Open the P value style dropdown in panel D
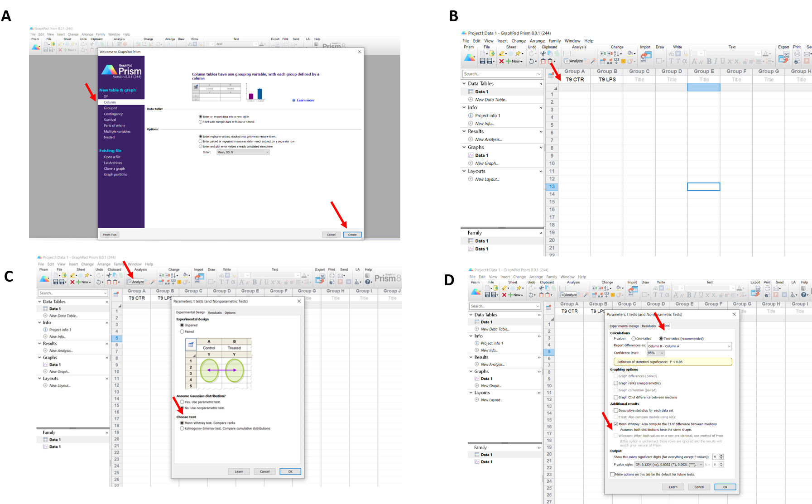Viewport: 812px width, 504px height. click(x=669, y=465)
